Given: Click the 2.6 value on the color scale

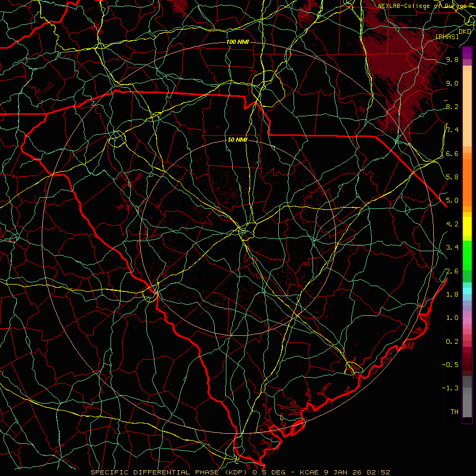Looking at the screenshot, I should [452, 271].
